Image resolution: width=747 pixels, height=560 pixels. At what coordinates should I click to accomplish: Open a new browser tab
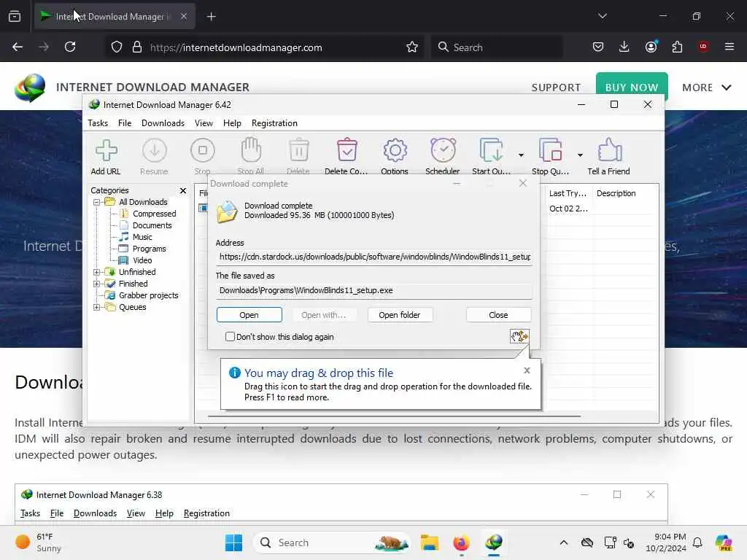click(211, 17)
